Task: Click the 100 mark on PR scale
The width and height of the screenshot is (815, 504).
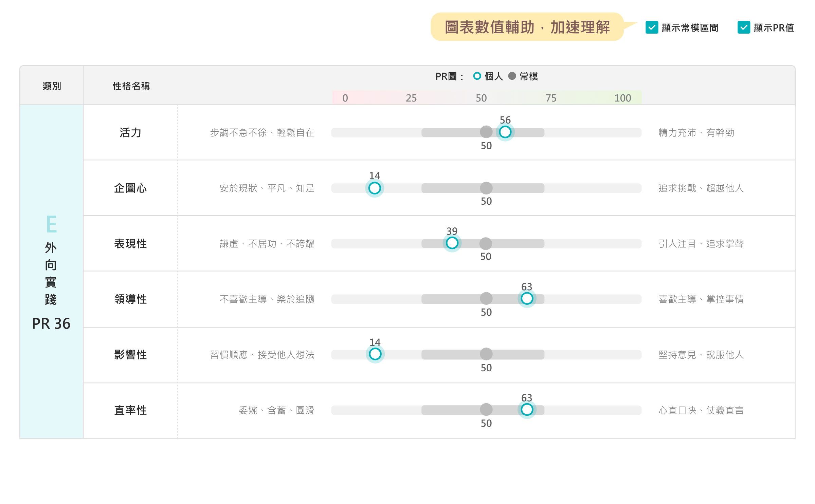Action: tap(622, 98)
